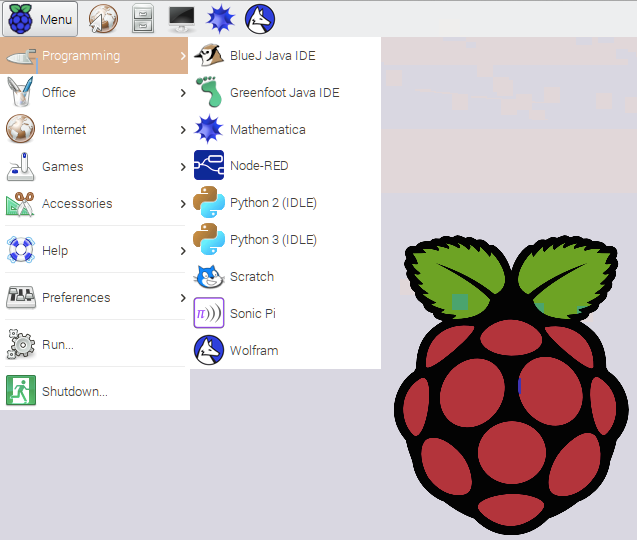Viewport: 637px width, 540px height.
Task: Start Sonic Pi text entry
Action: (x=253, y=313)
